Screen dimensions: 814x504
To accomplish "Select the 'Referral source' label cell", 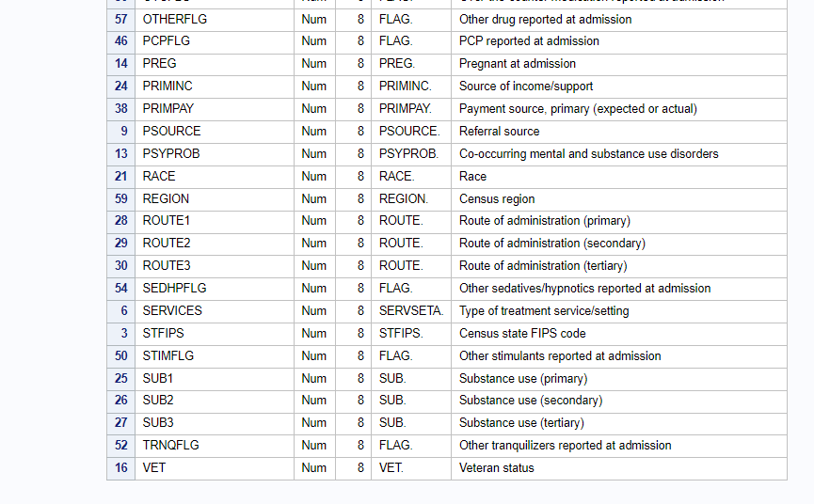I will click(500, 132).
